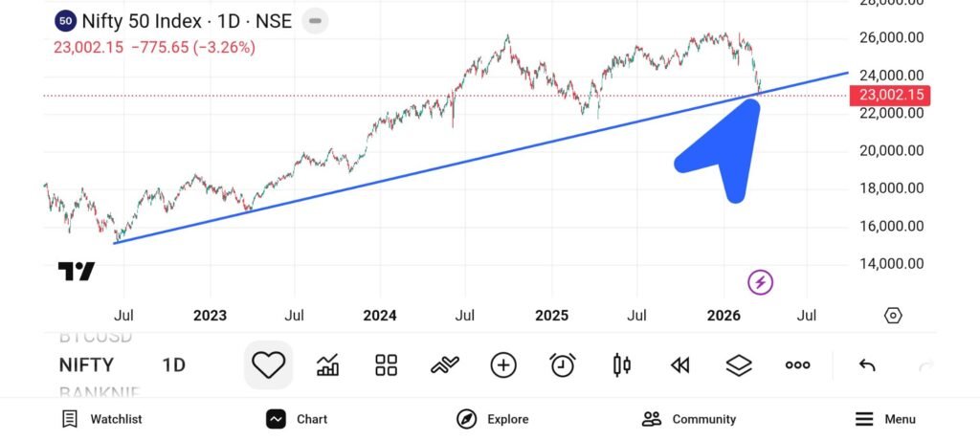Tap the circled plus icon

[503, 364]
